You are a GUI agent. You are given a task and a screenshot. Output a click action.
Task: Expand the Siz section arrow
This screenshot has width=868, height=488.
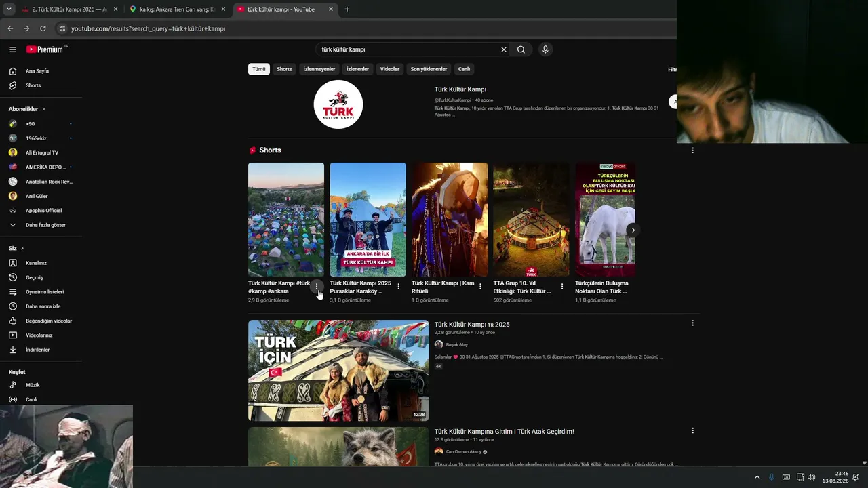tap(22, 249)
